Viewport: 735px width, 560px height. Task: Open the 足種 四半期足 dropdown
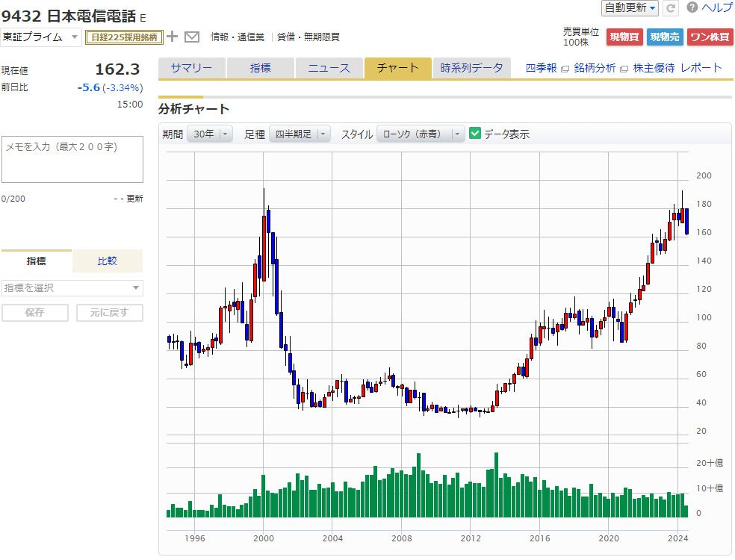pos(299,134)
